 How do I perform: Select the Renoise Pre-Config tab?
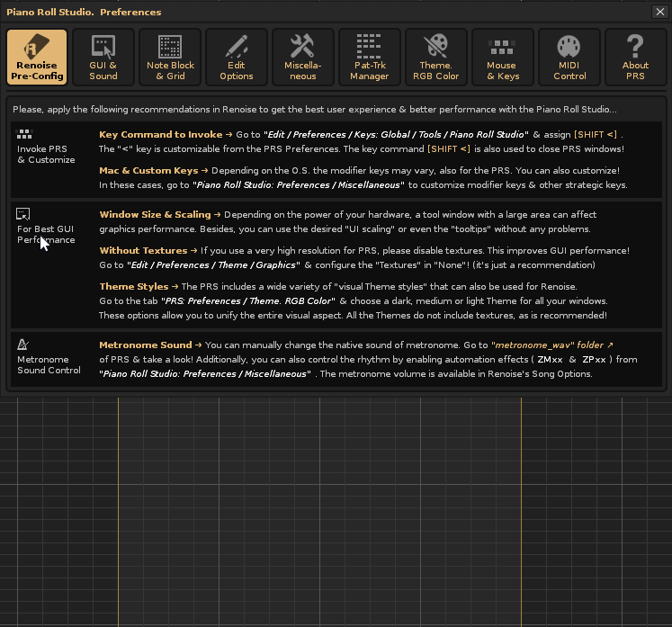coord(37,57)
